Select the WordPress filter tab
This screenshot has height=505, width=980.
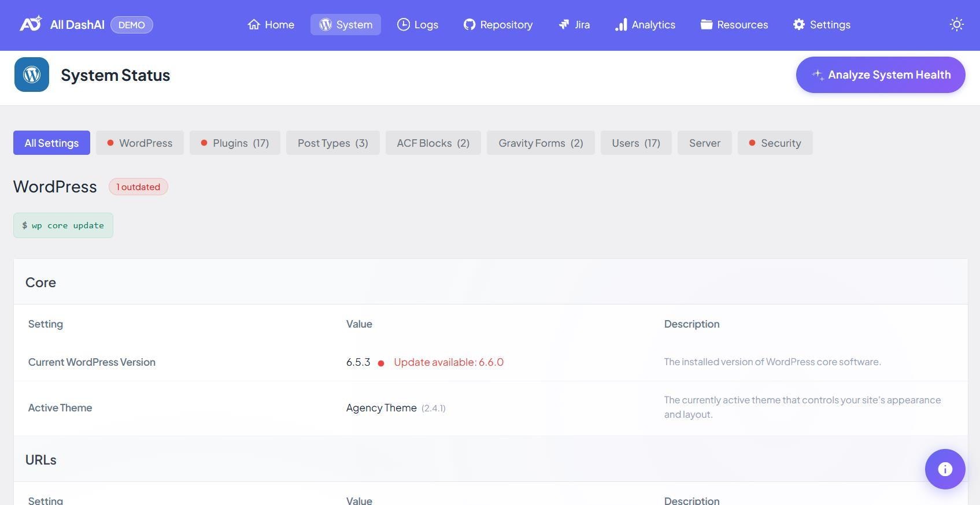pyautogui.click(x=140, y=143)
